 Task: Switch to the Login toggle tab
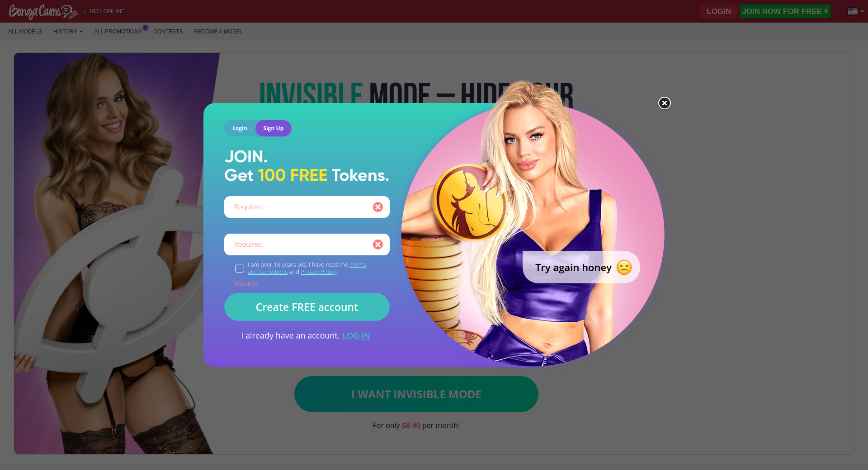click(x=240, y=128)
